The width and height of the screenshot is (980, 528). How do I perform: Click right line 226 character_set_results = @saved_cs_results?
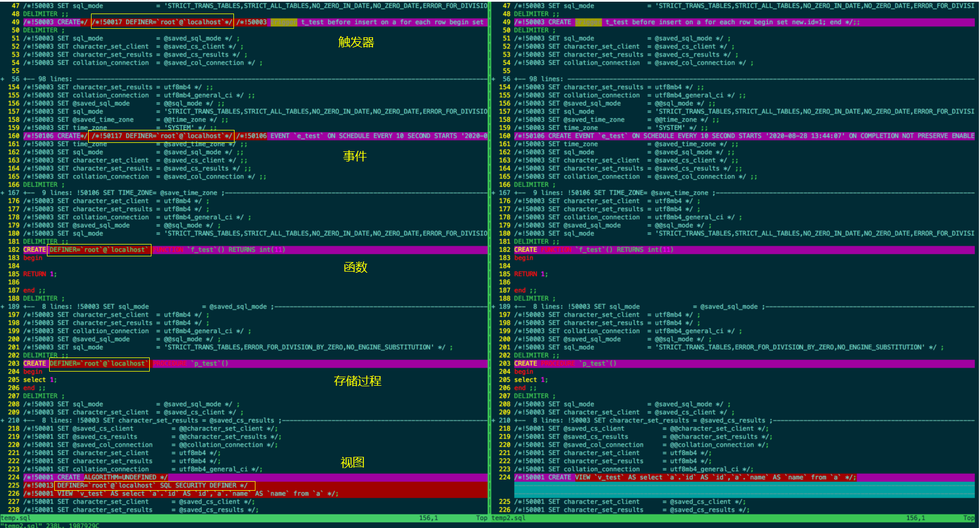632,510
